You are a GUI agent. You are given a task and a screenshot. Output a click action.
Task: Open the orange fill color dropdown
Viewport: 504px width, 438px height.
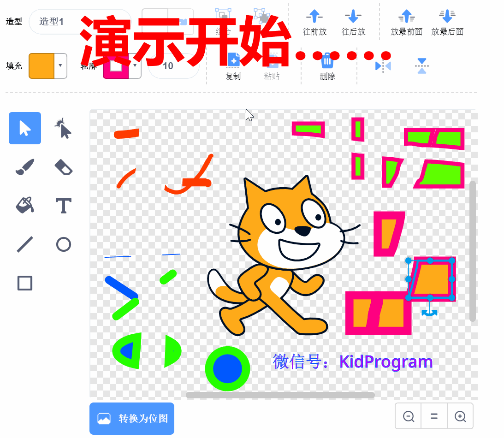[60, 65]
